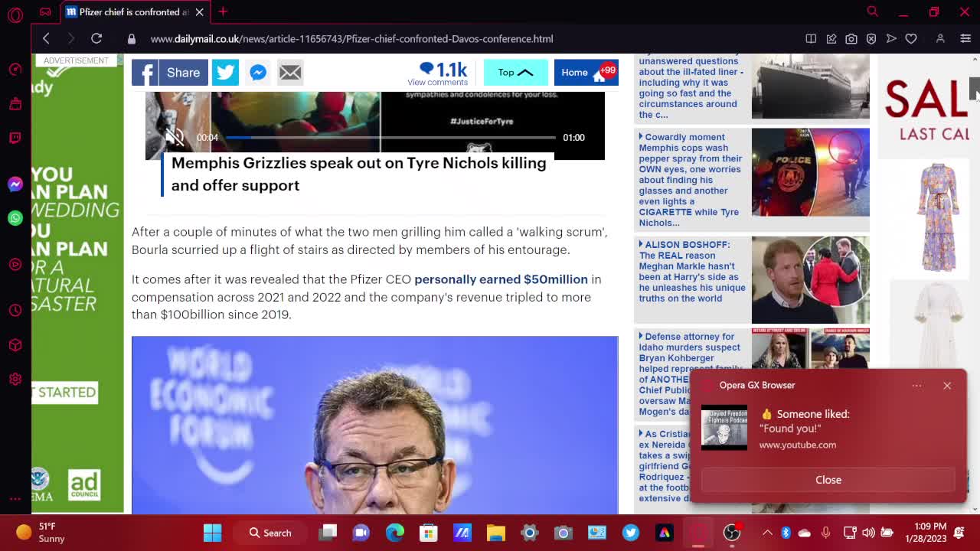Share article by email
Image resolution: width=980 pixels, height=551 pixels.
(x=290, y=73)
